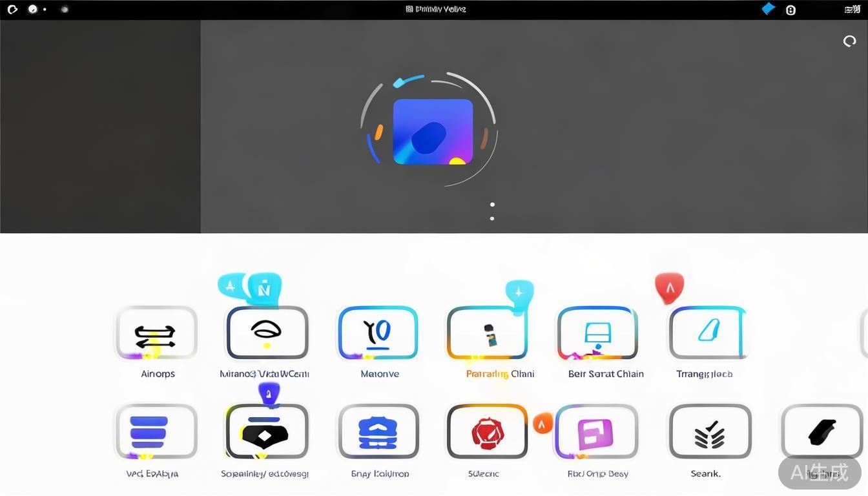Viewport: 868px width, 496px height.
Task: Click the red hexagon icon tile
Action: pos(487,431)
